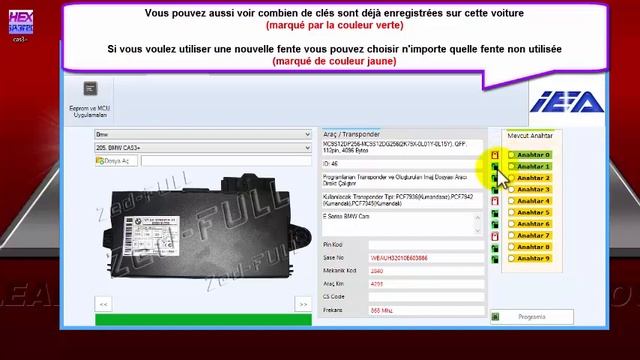Click the 'Programlanan Transponder' description text
Screen dimensions: 640x360
tap(395, 180)
